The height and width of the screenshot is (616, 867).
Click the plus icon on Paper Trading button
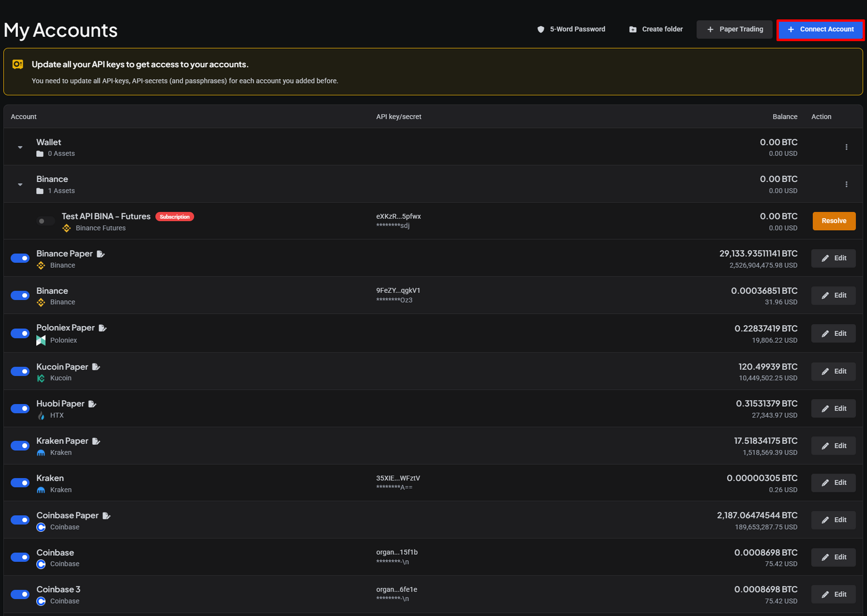(x=710, y=29)
